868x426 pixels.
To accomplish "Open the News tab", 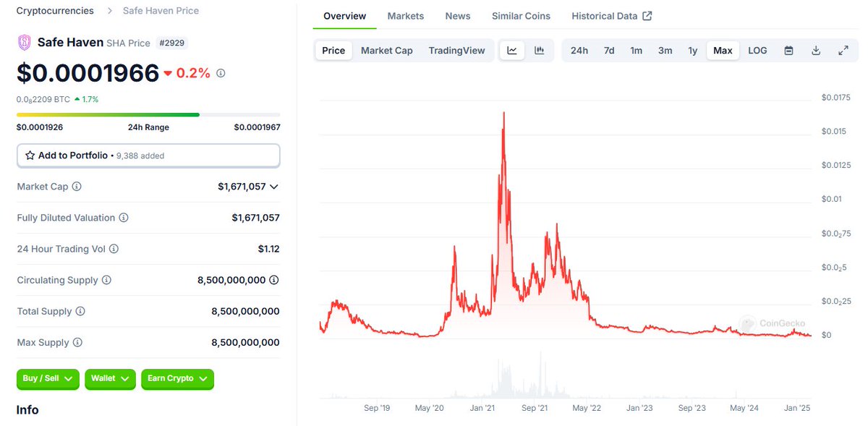I will tap(458, 16).
